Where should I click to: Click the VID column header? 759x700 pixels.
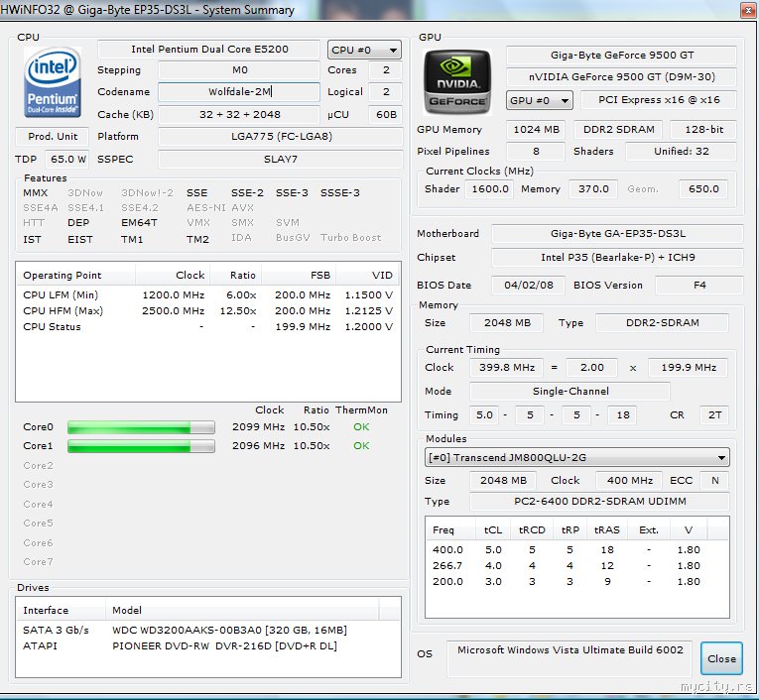tap(368, 276)
